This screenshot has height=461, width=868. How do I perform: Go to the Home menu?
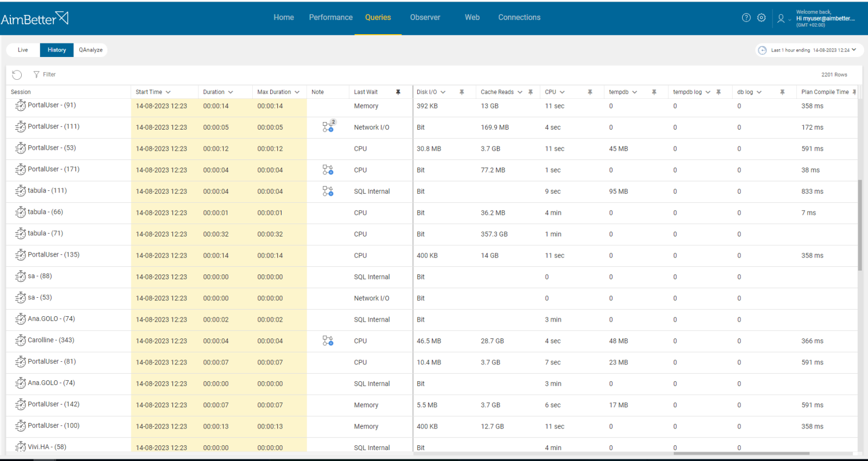click(284, 17)
